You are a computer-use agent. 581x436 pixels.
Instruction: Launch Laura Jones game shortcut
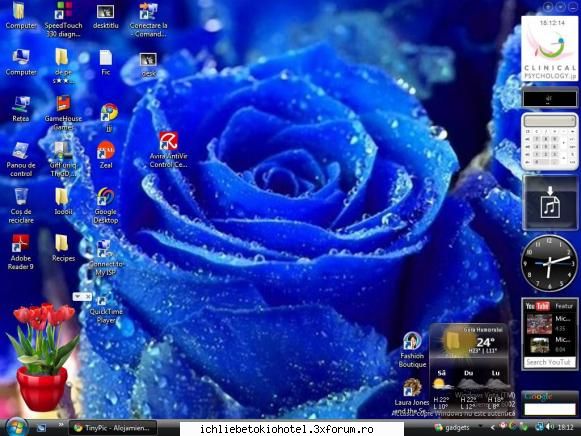[x=411, y=396]
